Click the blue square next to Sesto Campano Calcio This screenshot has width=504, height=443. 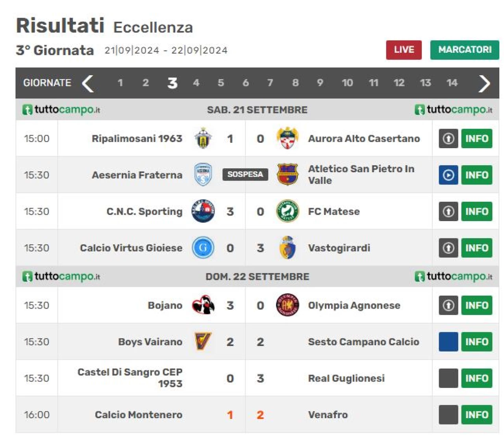click(x=448, y=342)
